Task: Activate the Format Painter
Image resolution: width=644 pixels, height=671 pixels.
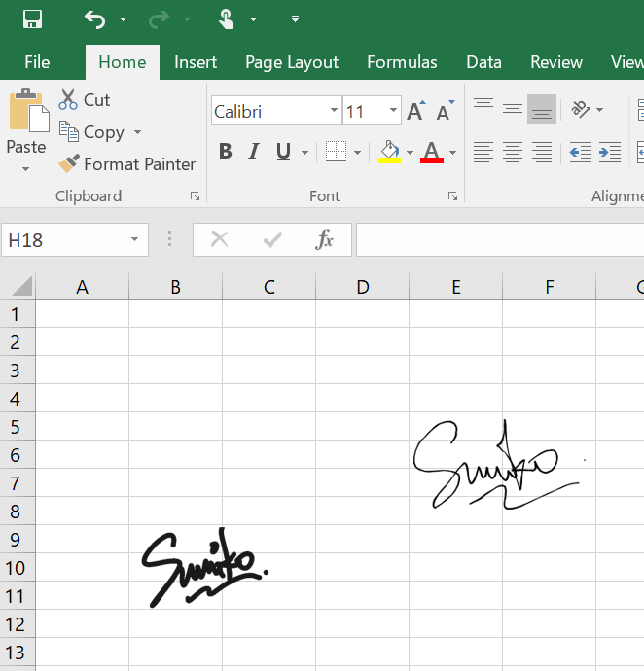Action: (127, 164)
